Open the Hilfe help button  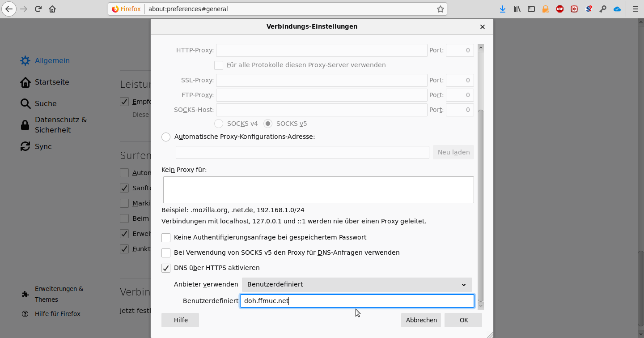[x=180, y=320]
